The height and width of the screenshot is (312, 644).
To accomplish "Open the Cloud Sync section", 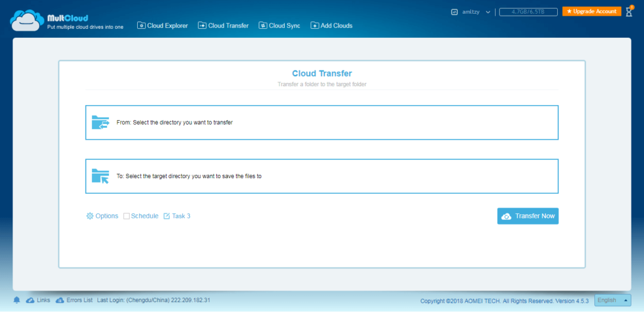I will (x=279, y=25).
